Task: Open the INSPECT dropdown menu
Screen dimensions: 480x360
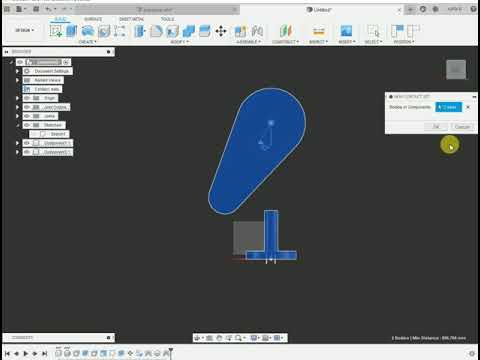Action: point(318,42)
